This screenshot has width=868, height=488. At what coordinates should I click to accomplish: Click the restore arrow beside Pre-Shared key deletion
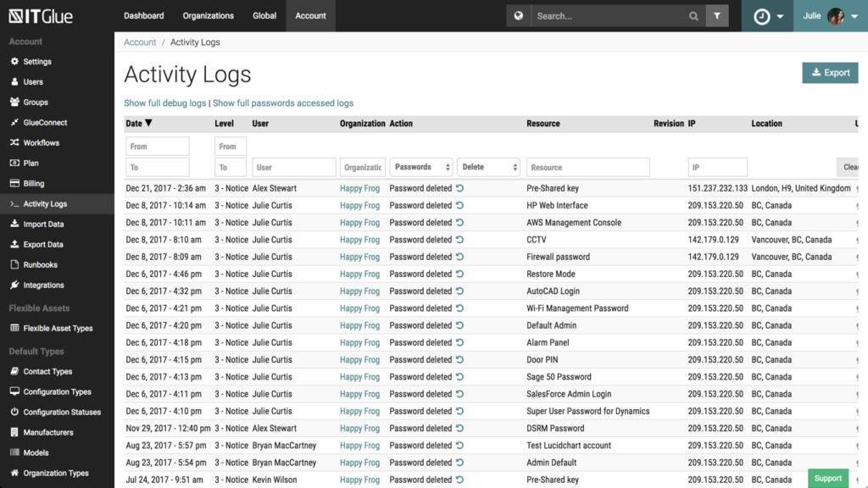coord(459,187)
